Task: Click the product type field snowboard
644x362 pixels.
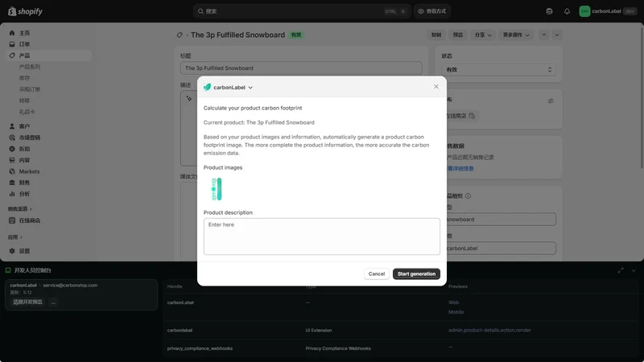Action: point(501,219)
